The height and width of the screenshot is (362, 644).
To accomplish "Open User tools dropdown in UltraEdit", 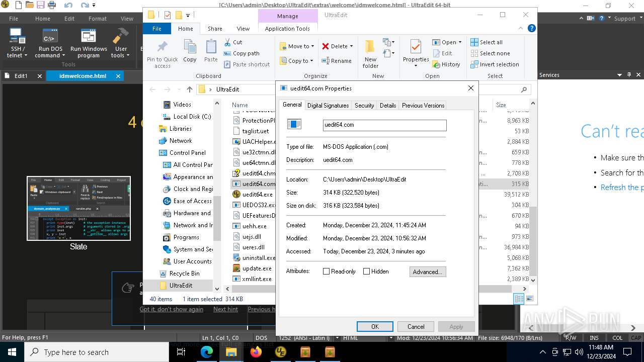I will pos(128,56).
